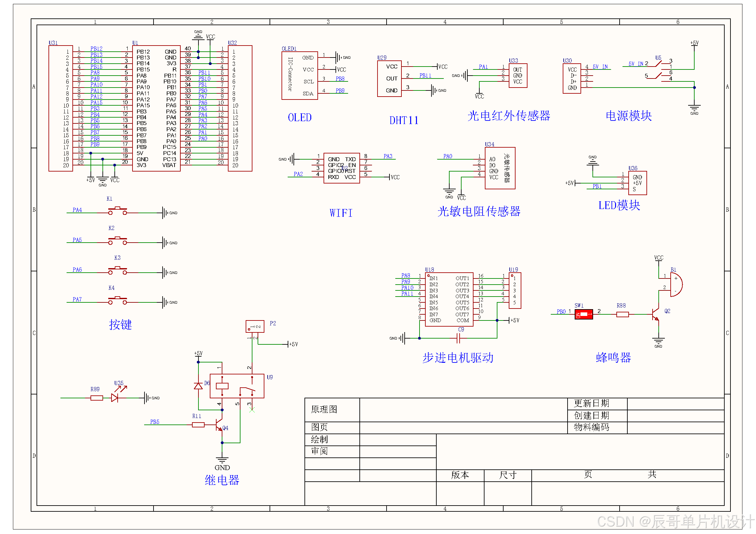Select the U18 stepper driver chip

(449, 299)
